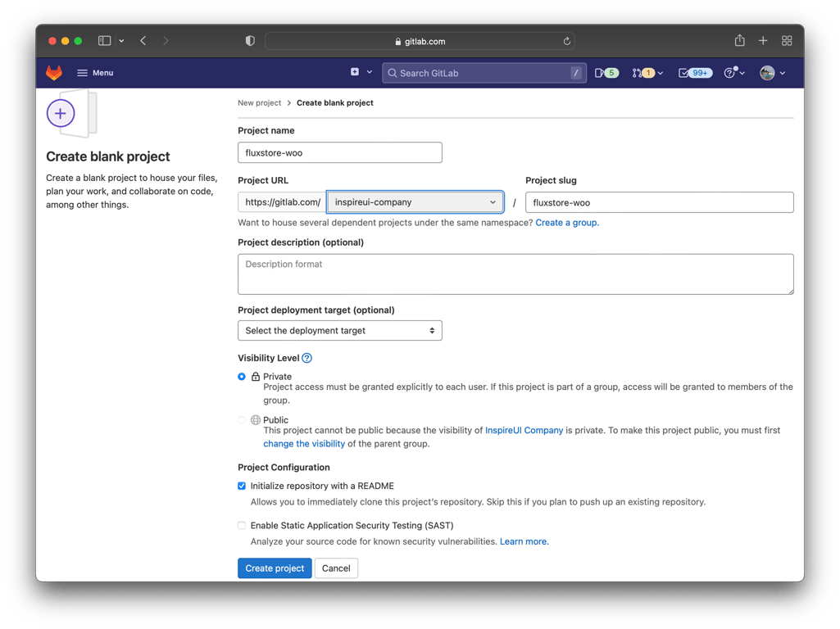Select the Public visibility radio
Viewport: 840px width, 629px height.
242,420
